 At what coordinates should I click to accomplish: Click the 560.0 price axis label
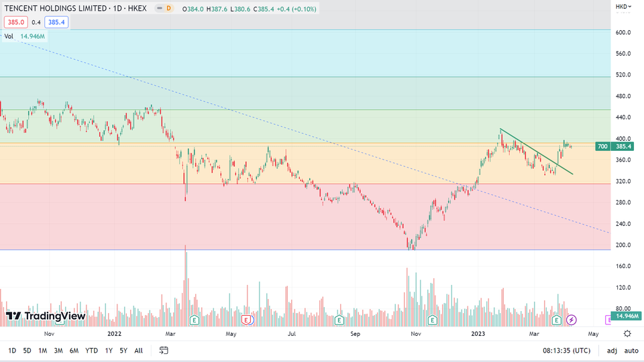pyautogui.click(x=623, y=54)
